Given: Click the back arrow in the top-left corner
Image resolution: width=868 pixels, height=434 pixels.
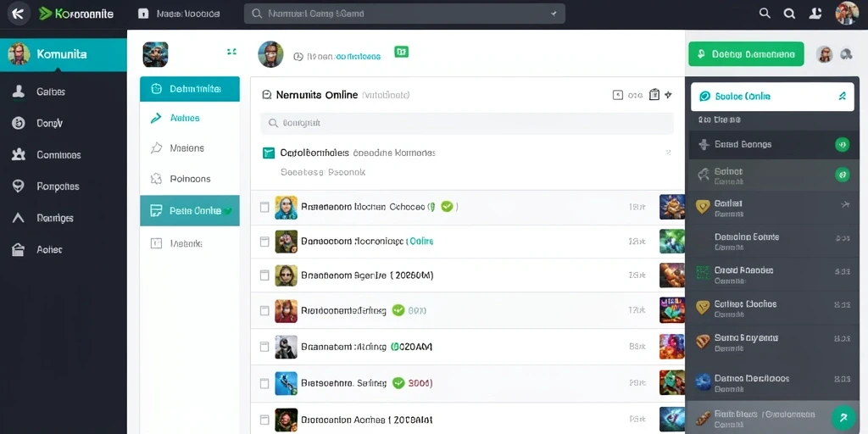Looking at the screenshot, I should tap(18, 14).
